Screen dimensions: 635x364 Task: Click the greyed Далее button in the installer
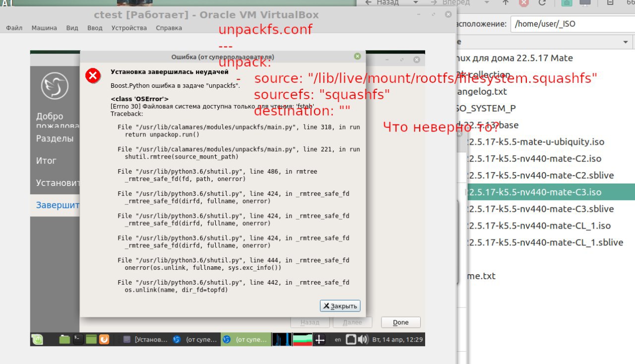[353, 322]
